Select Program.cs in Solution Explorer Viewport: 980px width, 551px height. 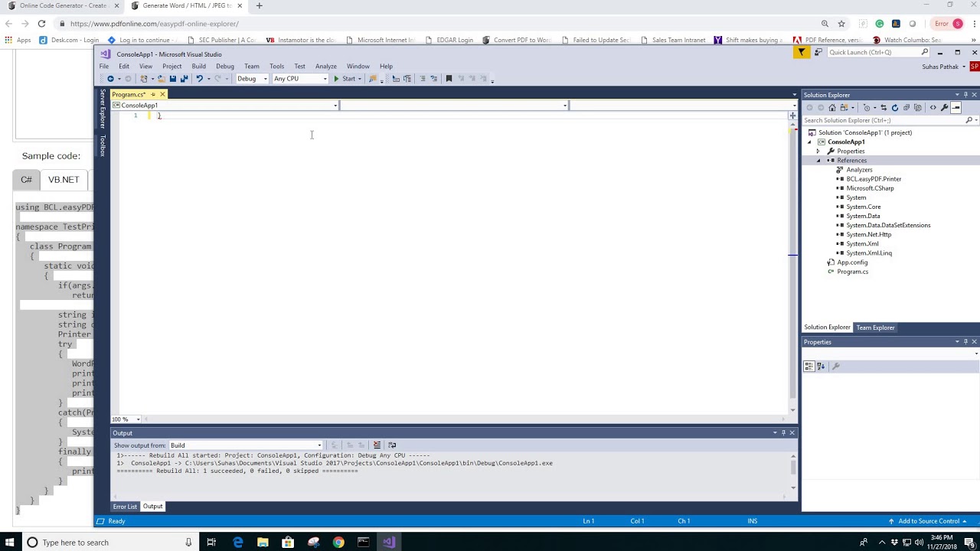pyautogui.click(x=852, y=272)
